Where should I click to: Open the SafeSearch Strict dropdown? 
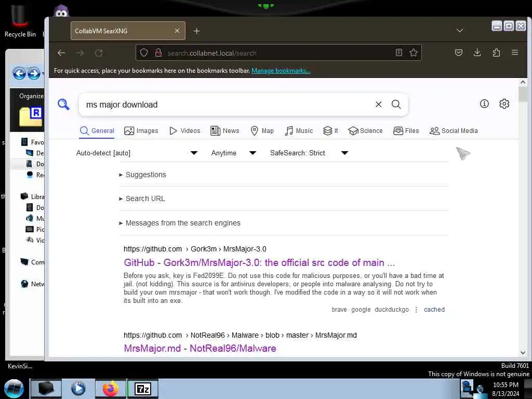coord(309,153)
